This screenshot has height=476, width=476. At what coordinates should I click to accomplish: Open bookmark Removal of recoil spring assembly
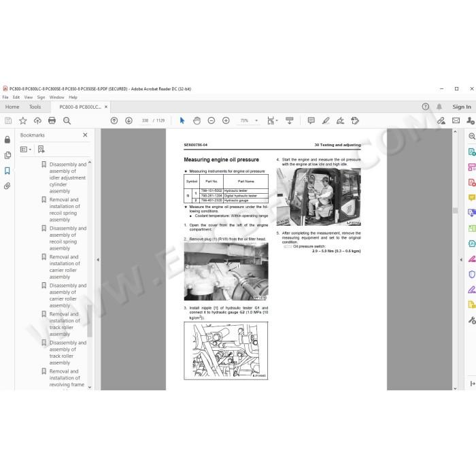pos(65,209)
